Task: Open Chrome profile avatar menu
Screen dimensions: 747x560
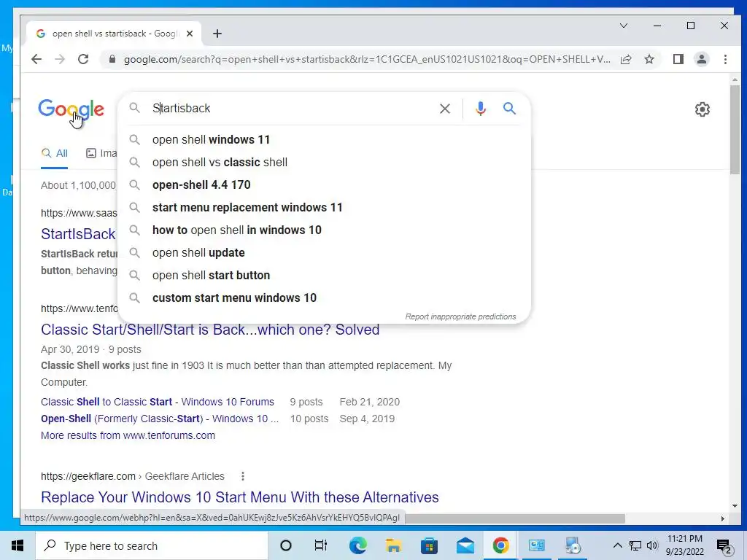Action: 702,59
